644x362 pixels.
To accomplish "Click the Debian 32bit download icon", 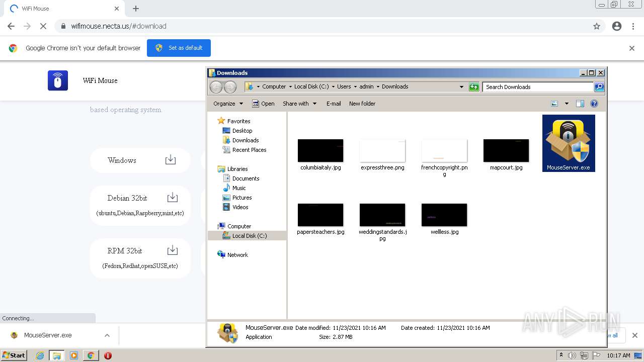I will click(172, 197).
